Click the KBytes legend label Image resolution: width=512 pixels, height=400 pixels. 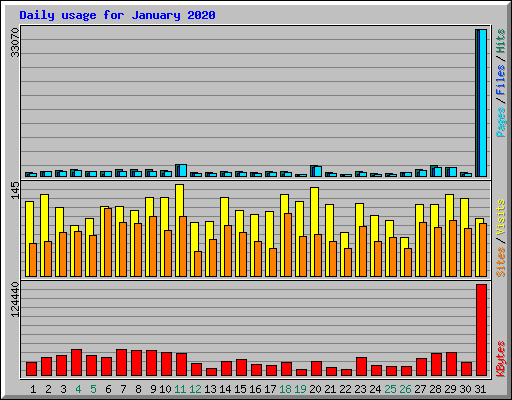click(x=500, y=359)
